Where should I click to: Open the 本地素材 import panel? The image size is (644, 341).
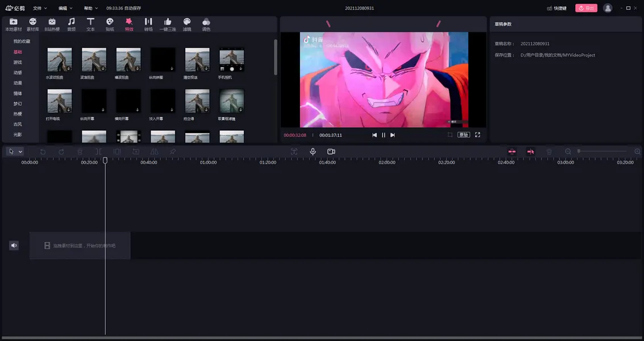(13, 24)
